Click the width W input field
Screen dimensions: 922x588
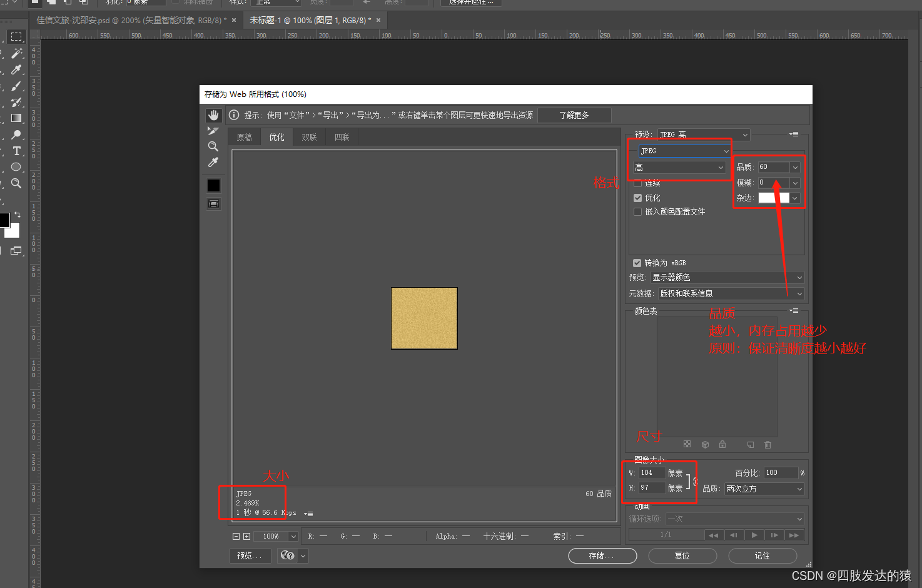[x=652, y=473]
